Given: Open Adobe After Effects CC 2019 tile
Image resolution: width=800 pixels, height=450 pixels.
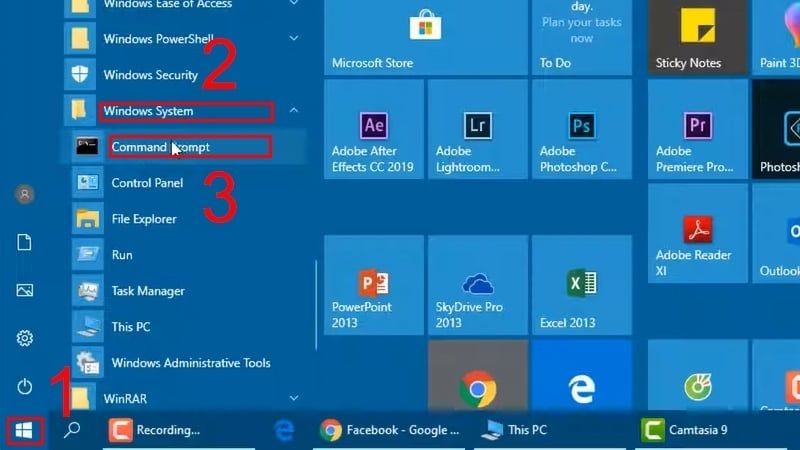Looking at the screenshot, I should click(374, 130).
